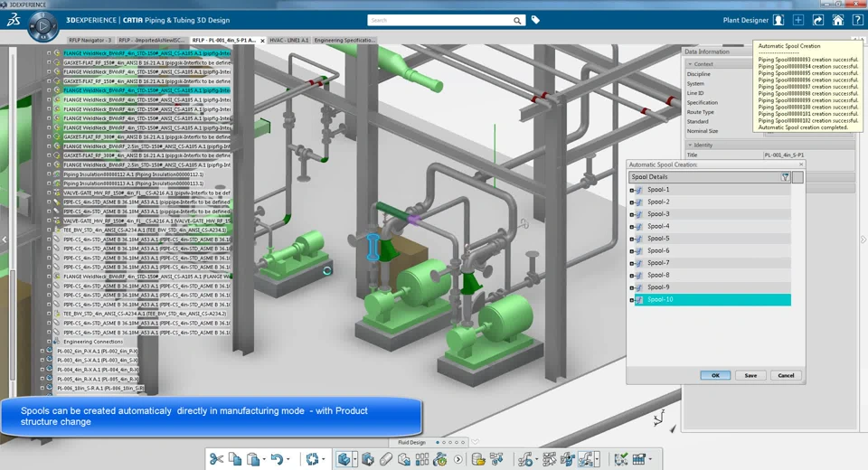Select Engineering Connections tree item
868x470 pixels.
93,342
